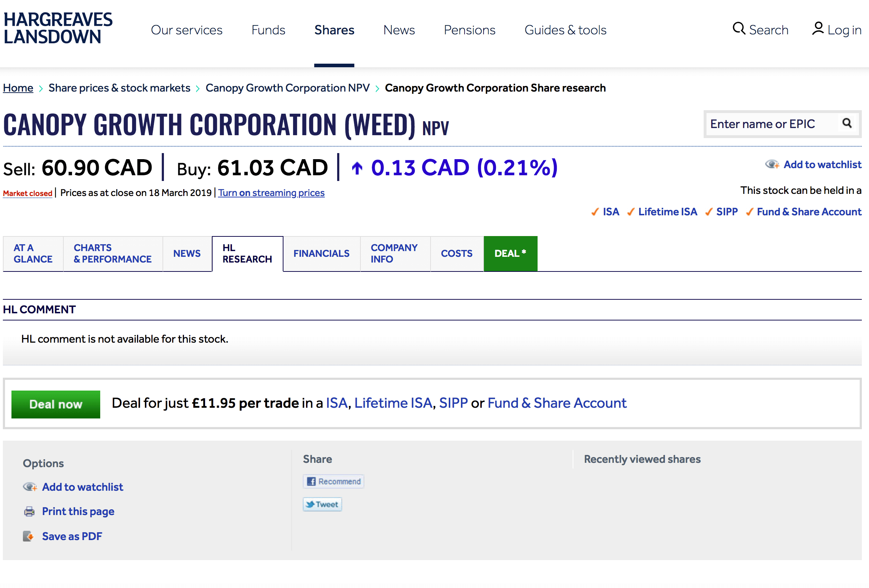The width and height of the screenshot is (869, 588).
Task: Click the ISA link with orange tick
Action: click(611, 212)
